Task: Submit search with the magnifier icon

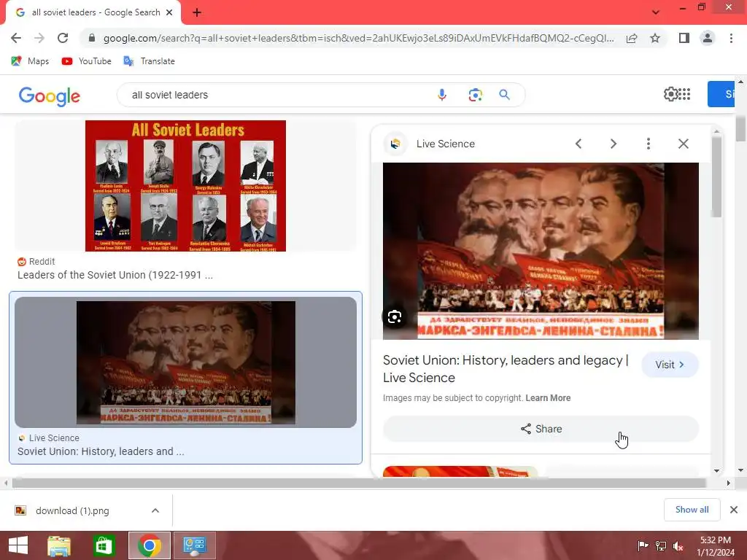Action: pyautogui.click(x=505, y=95)
